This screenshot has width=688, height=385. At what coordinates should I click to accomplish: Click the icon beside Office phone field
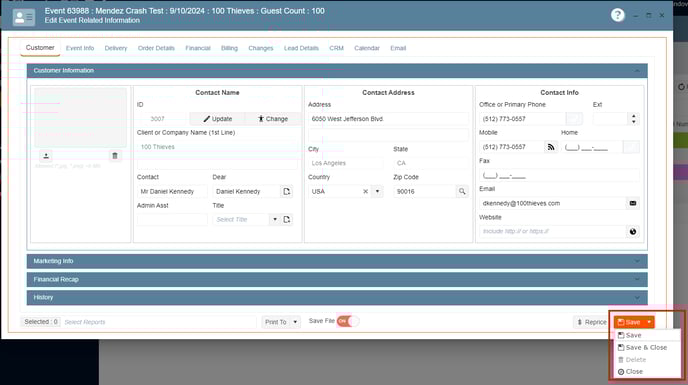(574, 119)
